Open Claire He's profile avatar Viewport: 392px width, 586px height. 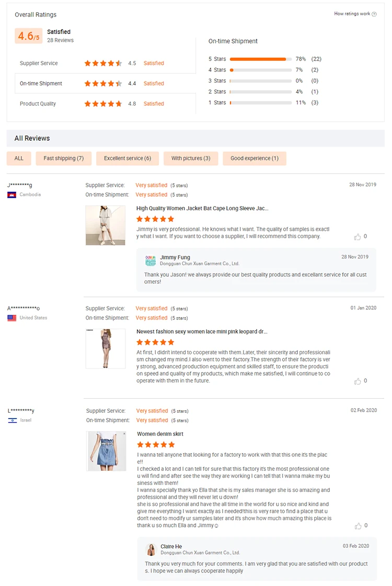point(151,549)
